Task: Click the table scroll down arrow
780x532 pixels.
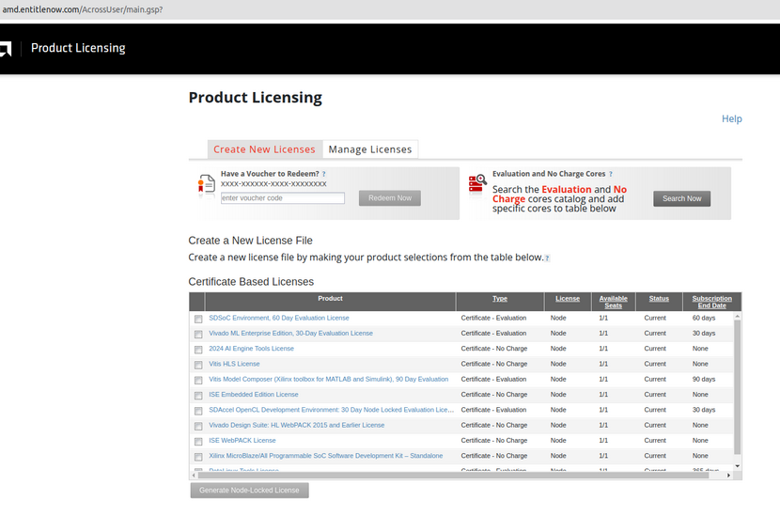Action: [x=737, y=466]
